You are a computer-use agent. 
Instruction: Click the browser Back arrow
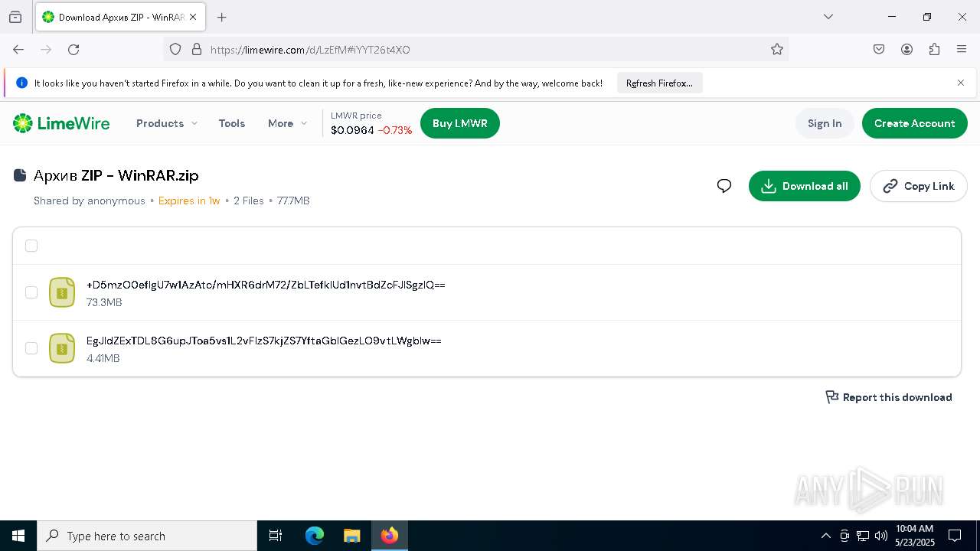pyautogui.click(x=18, y=49)
